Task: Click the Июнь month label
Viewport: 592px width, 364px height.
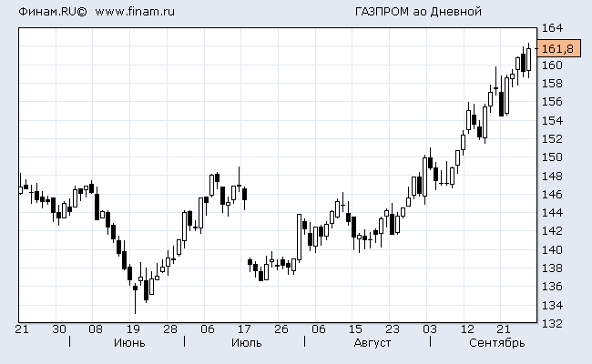Action: (x=129, y=343)
